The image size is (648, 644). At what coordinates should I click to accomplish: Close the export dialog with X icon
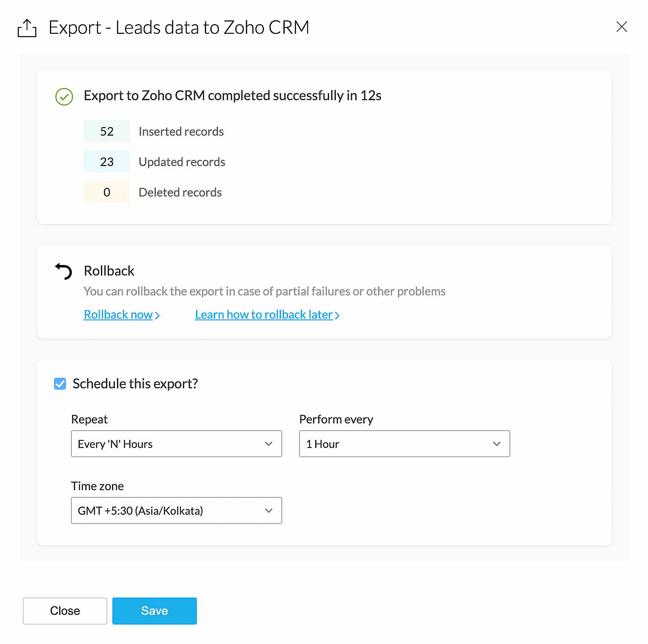[x=621, y=27]
